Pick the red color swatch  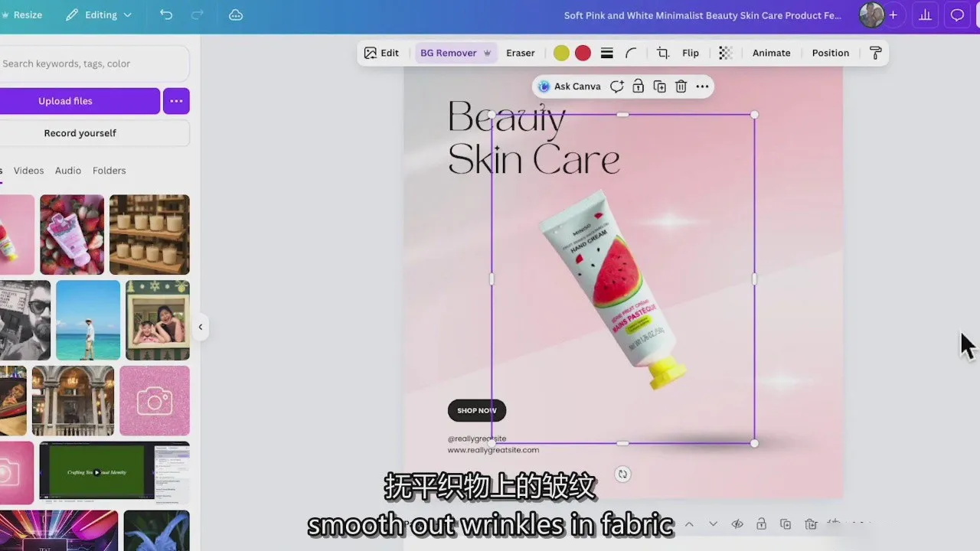coord(583,53)
